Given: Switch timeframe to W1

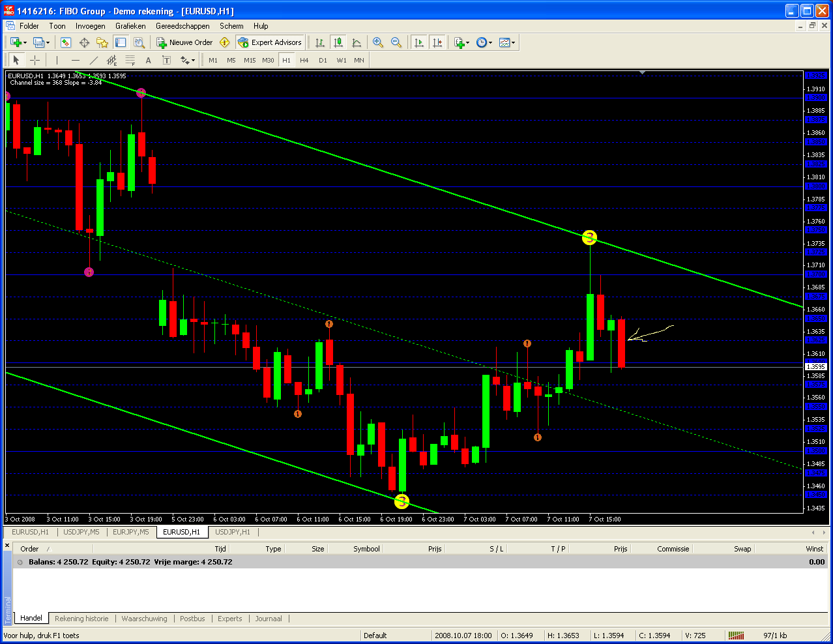Looking at the screenshot, I should click(x=342, y=60).
